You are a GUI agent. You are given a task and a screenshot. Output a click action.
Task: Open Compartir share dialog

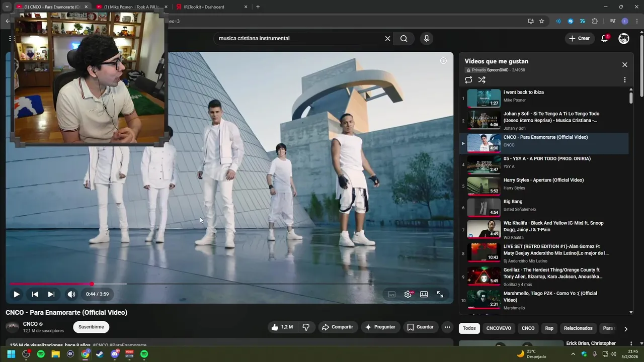(x=337, y=327)
